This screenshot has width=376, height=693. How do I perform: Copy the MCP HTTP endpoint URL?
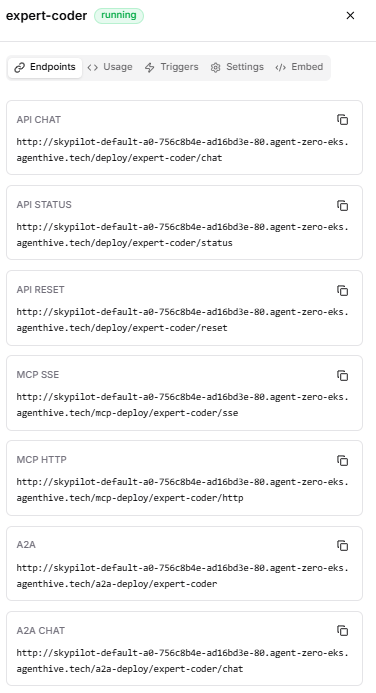coord(342,461)
